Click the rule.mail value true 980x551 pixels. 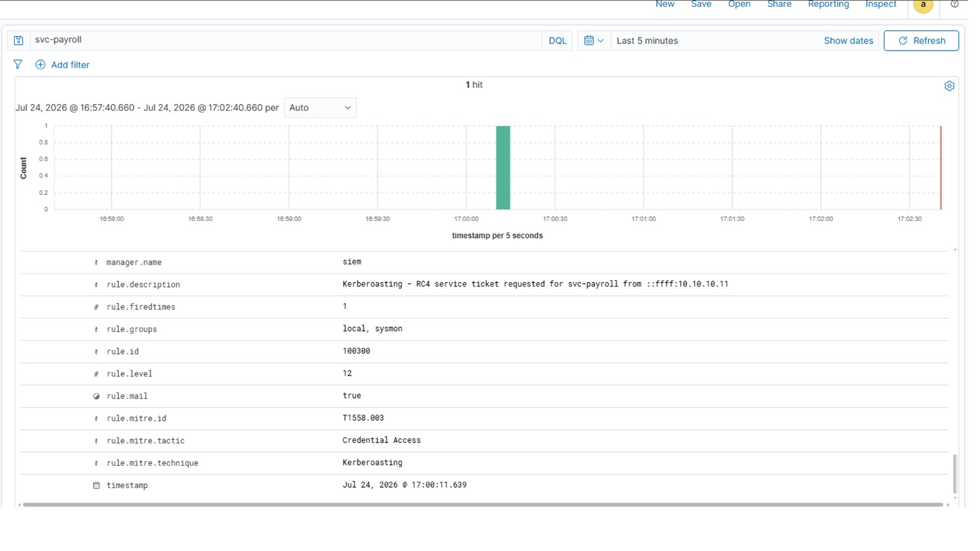tap(352, 395)
